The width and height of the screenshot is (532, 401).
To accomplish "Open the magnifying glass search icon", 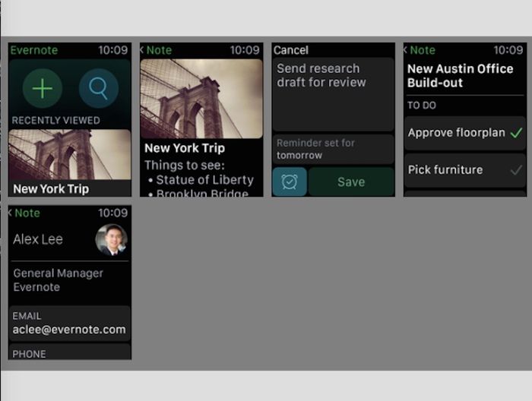I will click(x=98, y=88).
